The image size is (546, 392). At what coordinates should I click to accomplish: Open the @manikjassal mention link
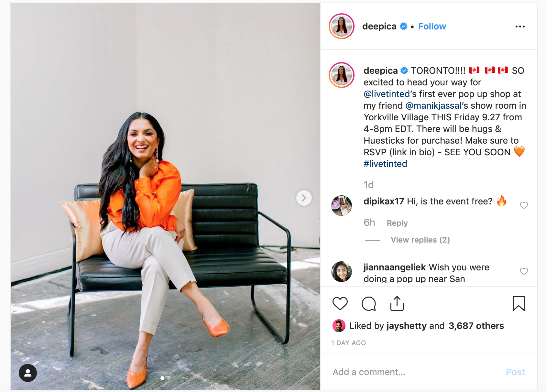tap(433, 105)
